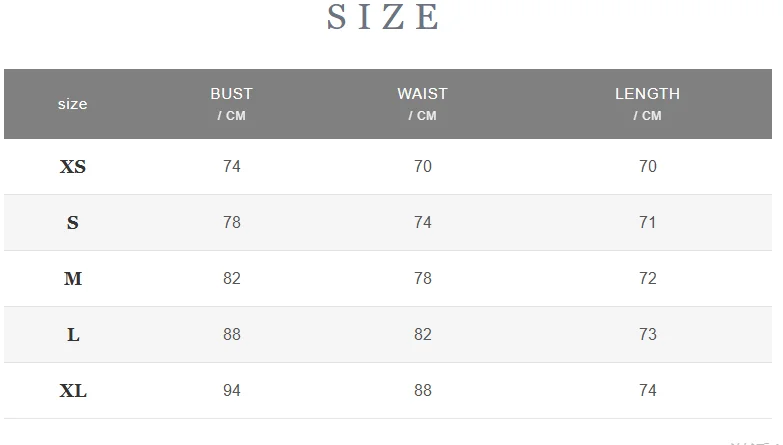The image size is (783, 445).
Task: Click the XL bust value 94
Action: pos(232,390)
